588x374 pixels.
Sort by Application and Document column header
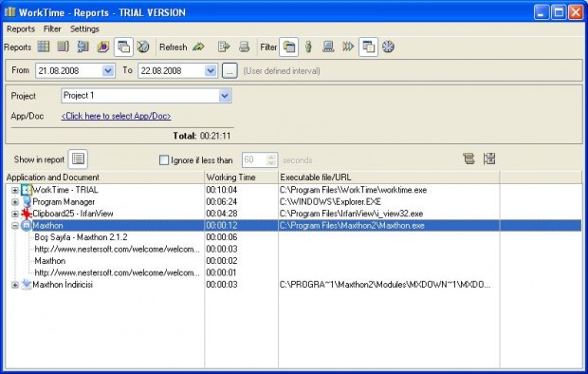(104, 178)
